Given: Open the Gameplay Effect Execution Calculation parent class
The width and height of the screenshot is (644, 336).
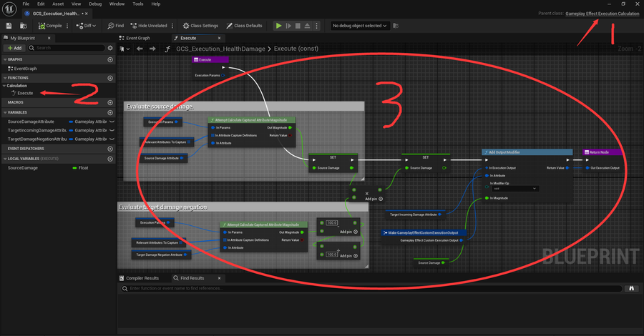Looking at the screenshot, I should 602,14.
